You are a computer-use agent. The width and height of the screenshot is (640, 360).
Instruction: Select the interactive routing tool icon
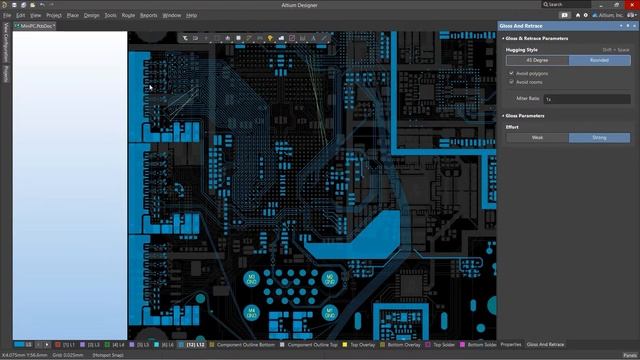(249, 38)
